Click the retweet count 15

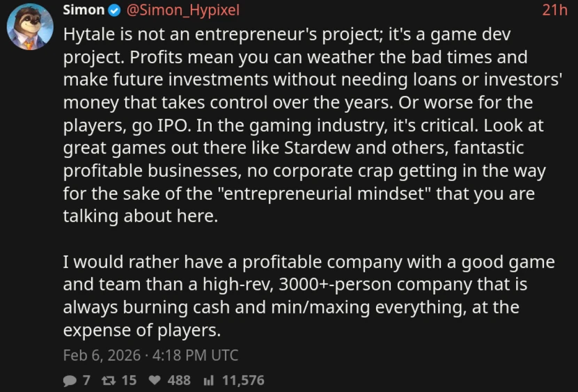pyautogui.click(x=129, y=380)
